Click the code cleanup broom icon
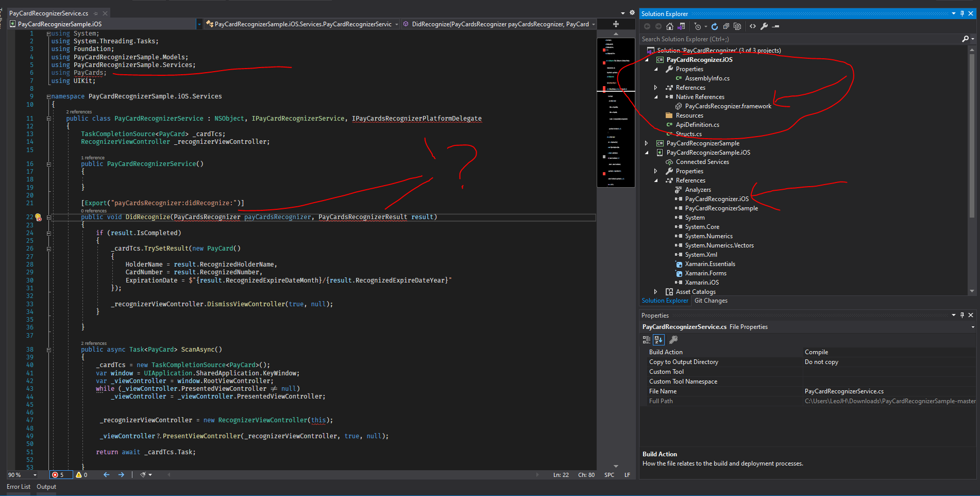 [x=144, y=475]
